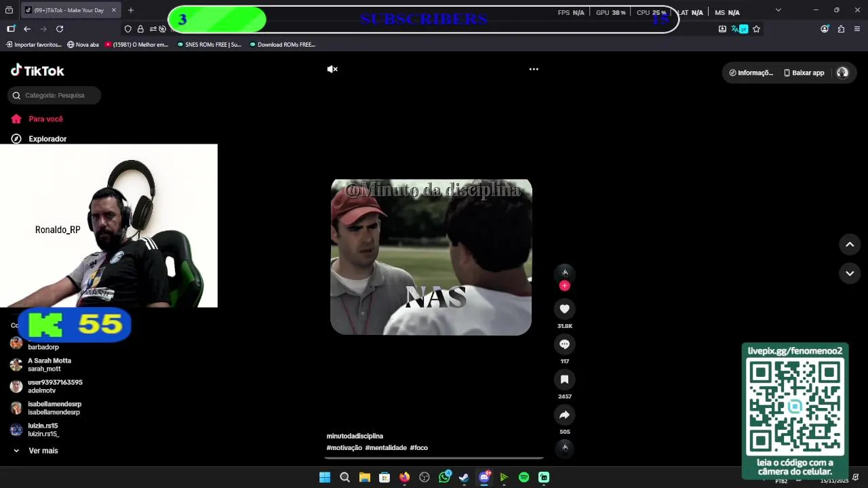The height and width of the screenshot is (488, 868).
Task: Click the playing video thumbnail
Action: point(431,257)
